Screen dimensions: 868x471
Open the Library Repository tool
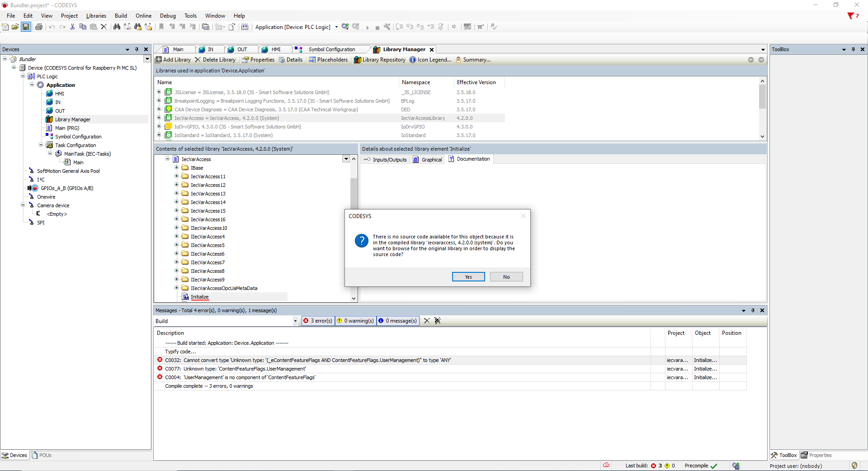tap(379, 60)
